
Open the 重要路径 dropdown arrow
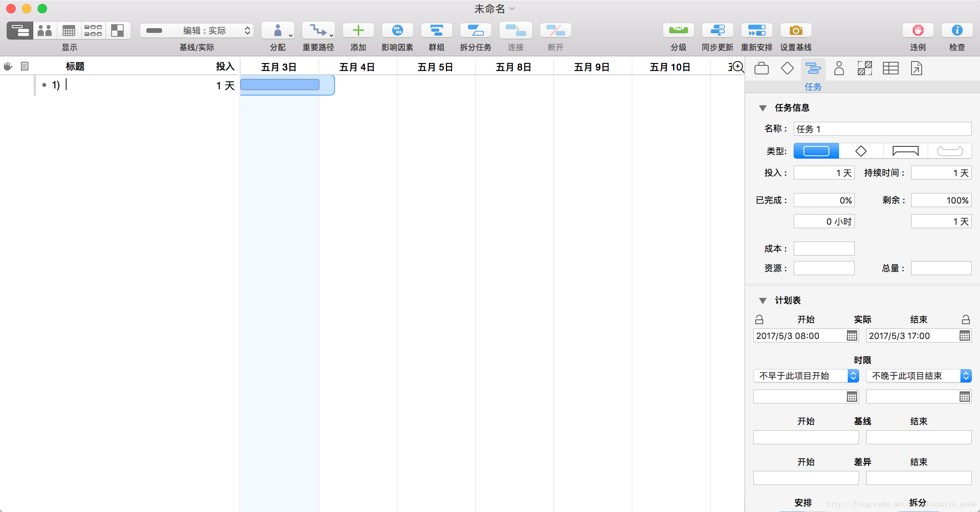tap(331, 36)
